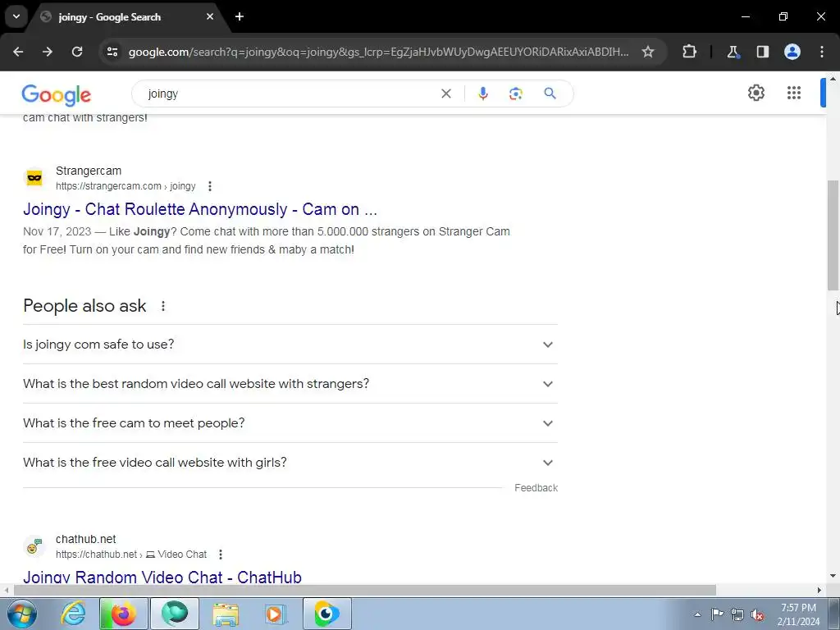The width and height of the screenshot is (840, 630).
Task: Select the 'joingy - Google Search' tab
Action: point(127,16)
